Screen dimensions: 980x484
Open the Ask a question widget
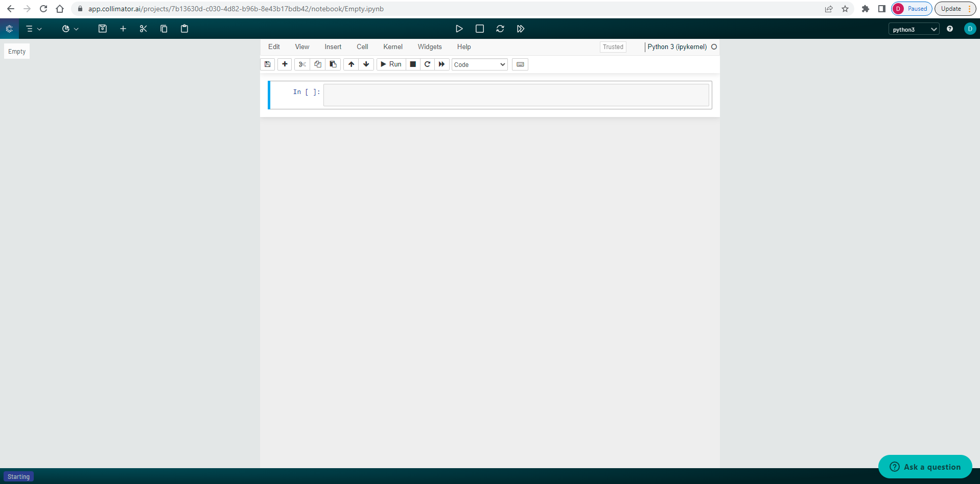point(925,467)
